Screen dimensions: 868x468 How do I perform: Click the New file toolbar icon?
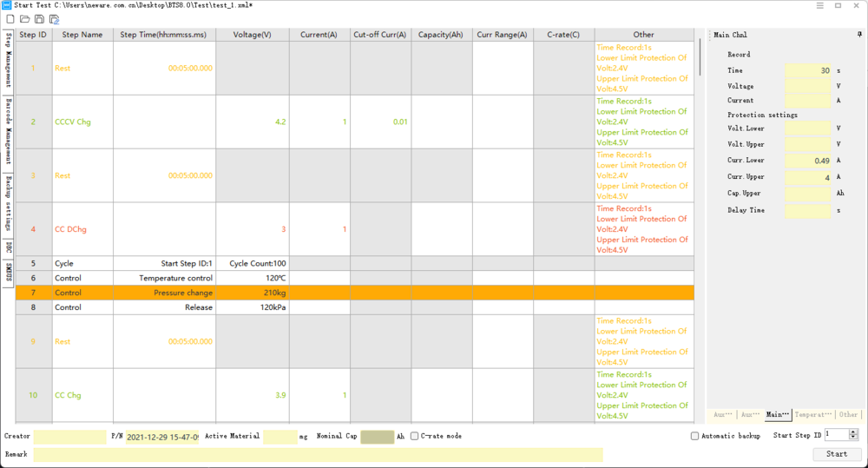10,19
